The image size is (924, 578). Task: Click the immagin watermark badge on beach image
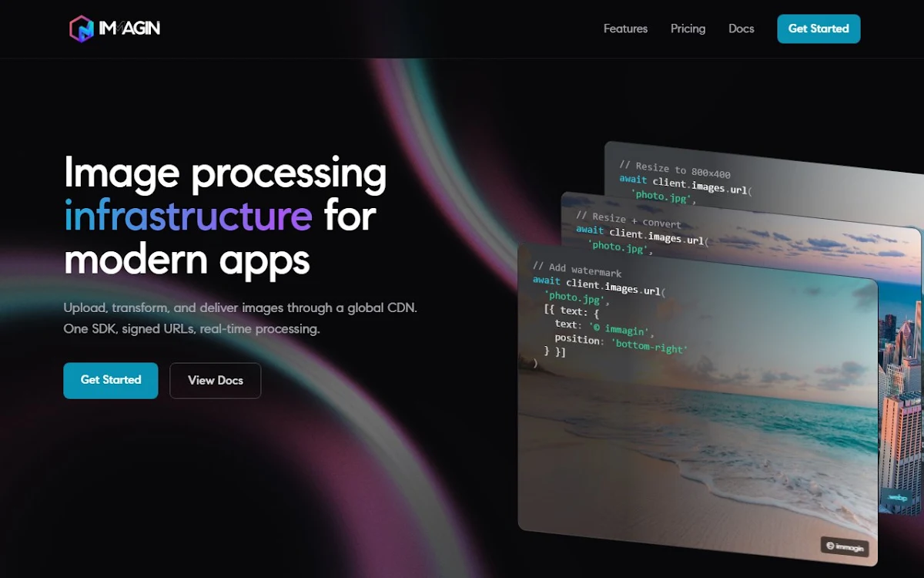(845, 547)
